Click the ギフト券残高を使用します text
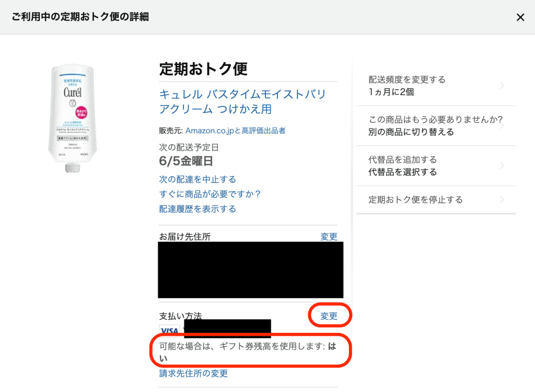This screenshot has height=392, width=535. 248,352
